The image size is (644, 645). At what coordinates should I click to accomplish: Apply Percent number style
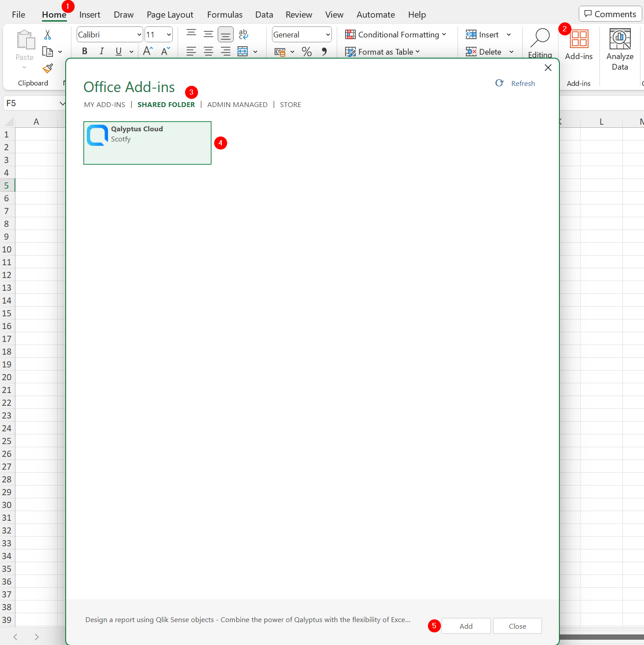(307, 52)
